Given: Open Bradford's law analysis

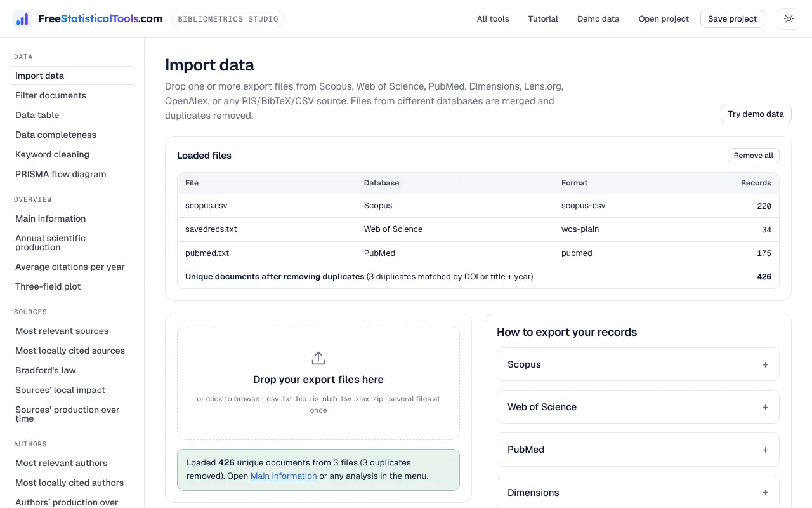Looking at the screenshot, I should click(x=72, y=370).
